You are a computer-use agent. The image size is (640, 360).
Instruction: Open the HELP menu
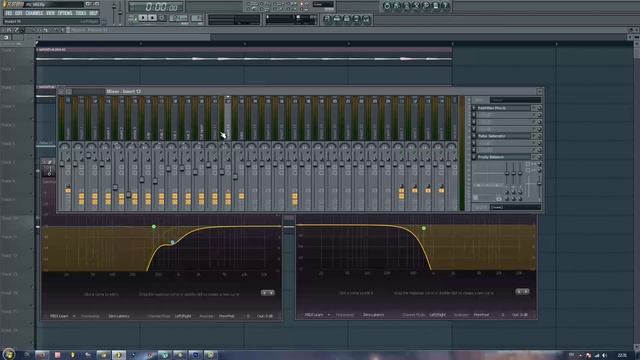point(93,13)
